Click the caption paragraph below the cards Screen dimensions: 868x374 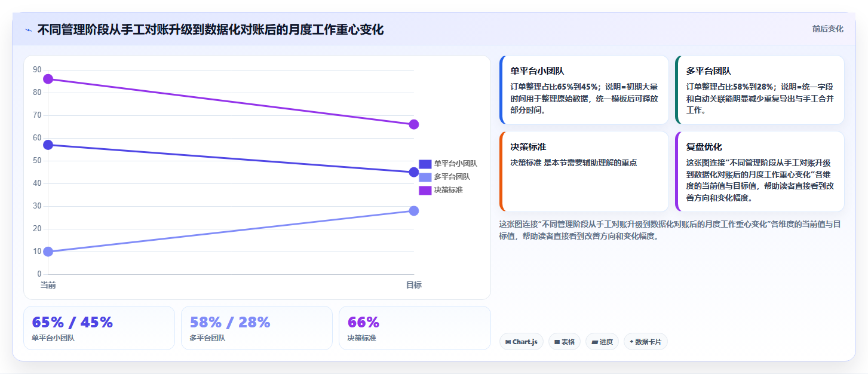670,230
